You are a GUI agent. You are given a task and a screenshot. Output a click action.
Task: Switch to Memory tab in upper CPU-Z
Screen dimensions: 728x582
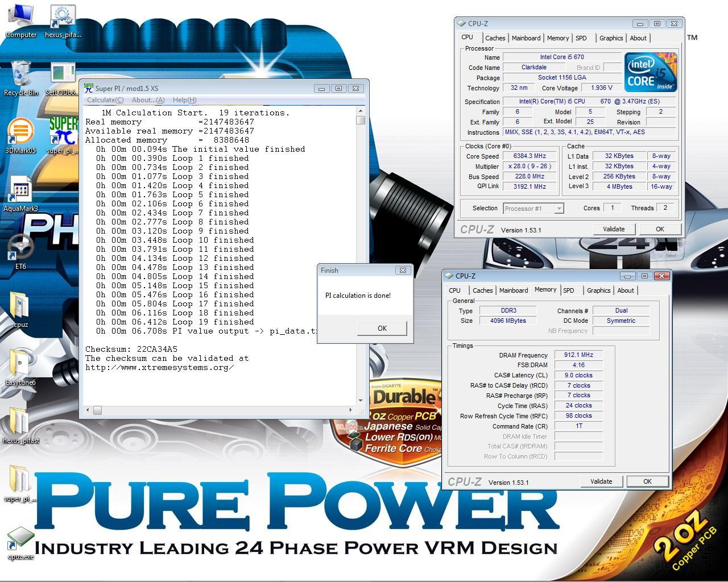click(558, 38)
